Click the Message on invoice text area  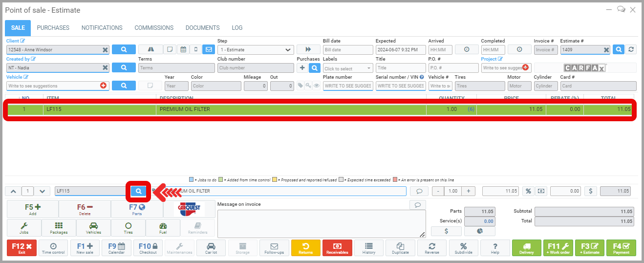click(321, 223)
